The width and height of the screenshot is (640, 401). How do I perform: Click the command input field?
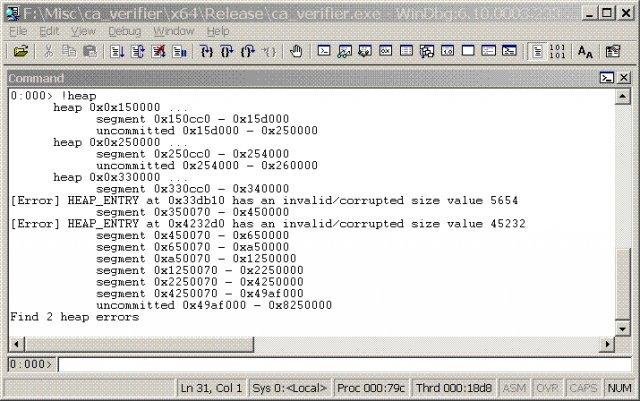coord(344,364)
